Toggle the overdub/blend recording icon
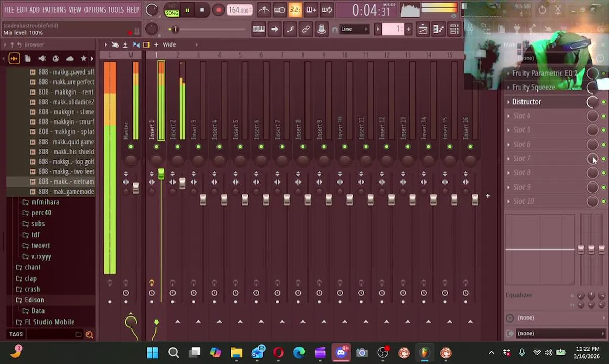This screenshot has height=364, width=609. pos(311,10)
